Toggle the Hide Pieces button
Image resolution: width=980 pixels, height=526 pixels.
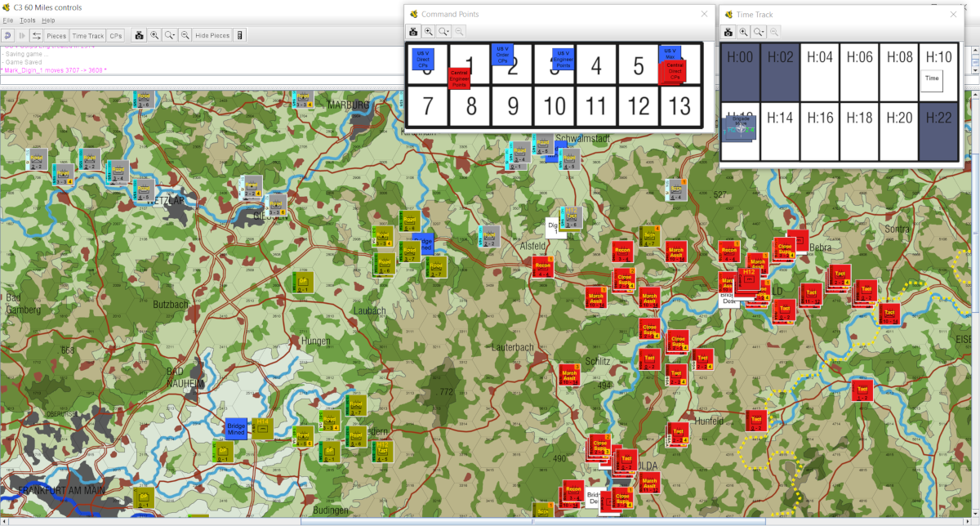click(x=212, y=35)
